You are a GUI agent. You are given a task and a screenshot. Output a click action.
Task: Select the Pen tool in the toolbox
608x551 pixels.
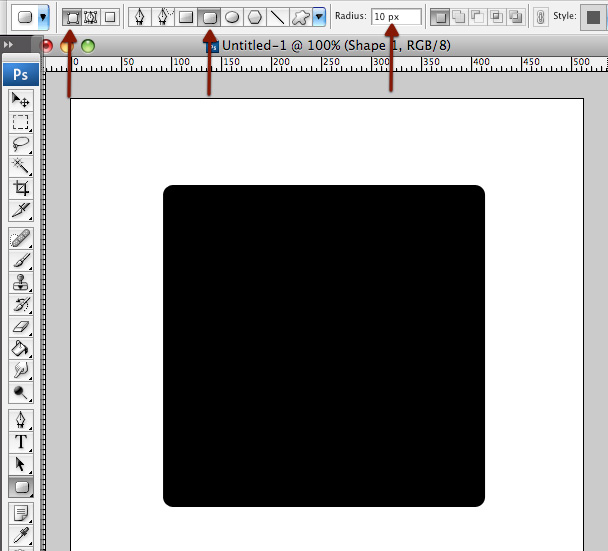21,420
